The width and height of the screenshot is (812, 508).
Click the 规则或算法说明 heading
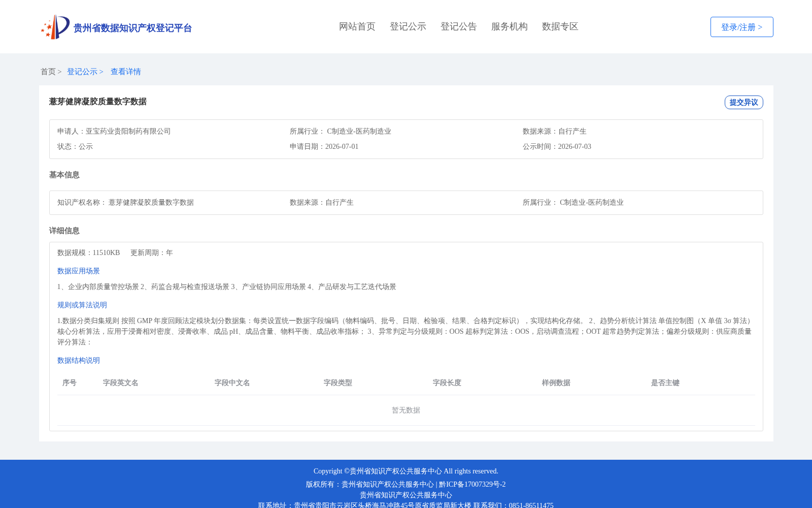(x=82, y=305)
